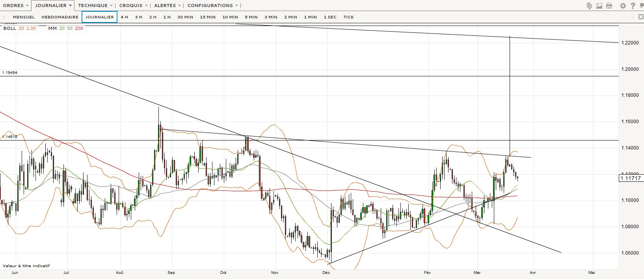
Task: Open chart settings gear icon
Action: click(x=623, y=6)
